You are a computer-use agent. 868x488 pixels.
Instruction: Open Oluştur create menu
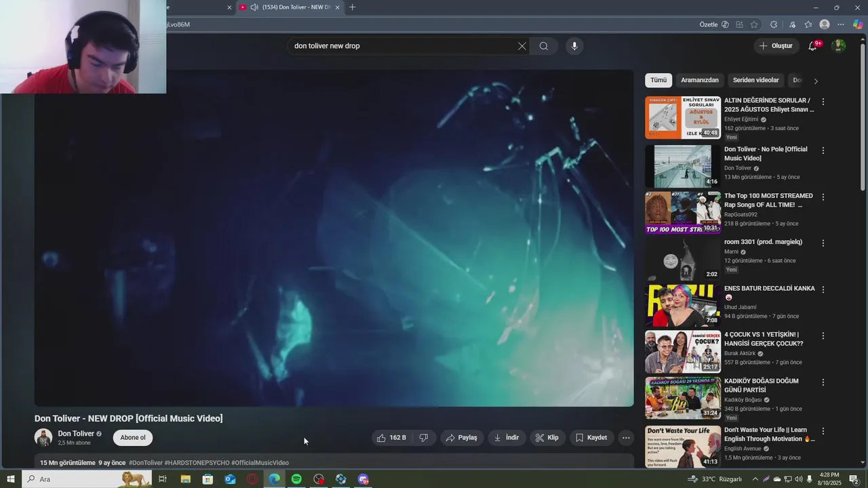coord(776,46)
